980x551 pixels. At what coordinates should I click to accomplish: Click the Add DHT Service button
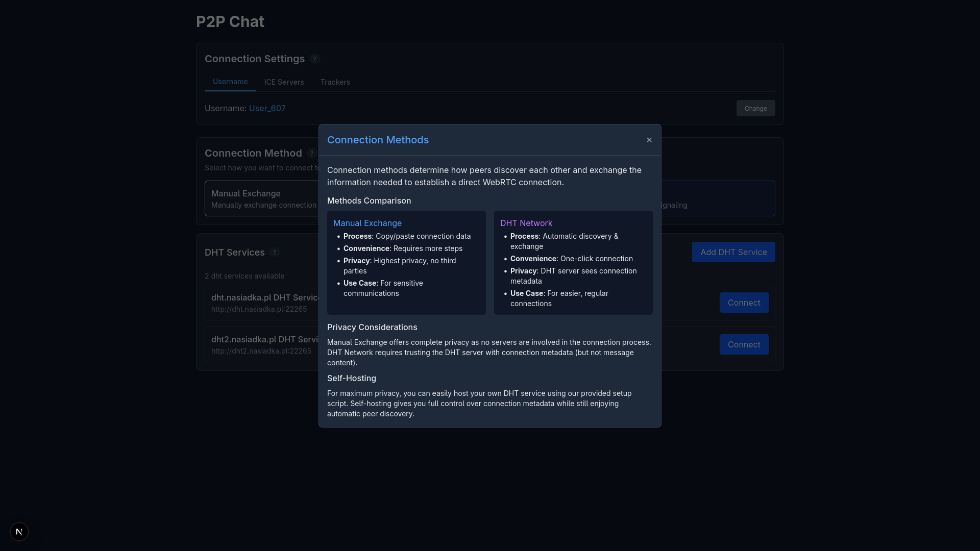pos(733,252)
